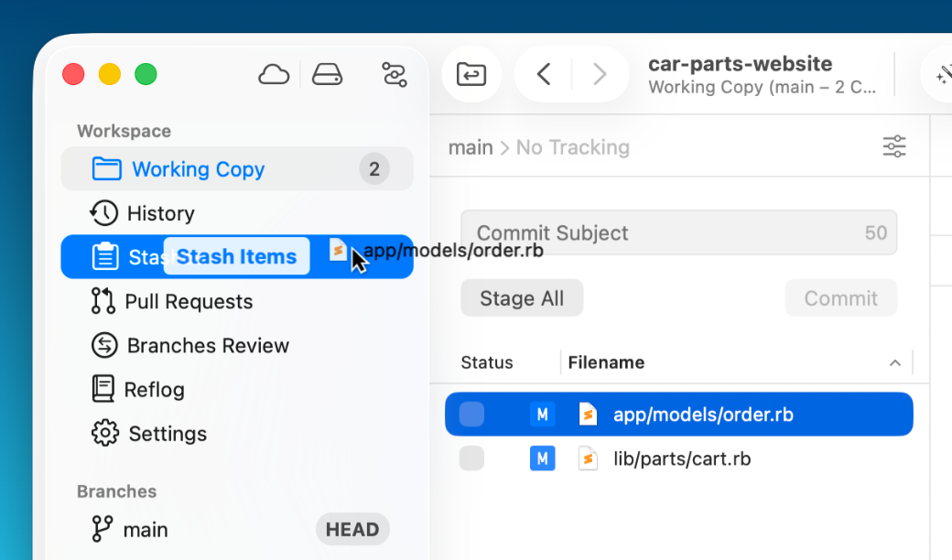Select the main branch in Branches
Image resolution: width=952 pixels, height=560 pixels.
point(237,529)
